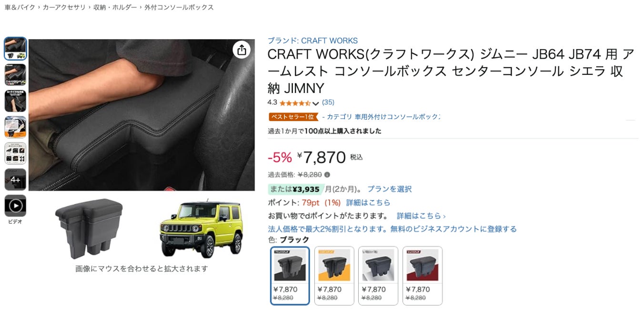Open the orange cupholder installation thumbnail
Viewport: 644px width, 310px height.
(x=15, y=127)
